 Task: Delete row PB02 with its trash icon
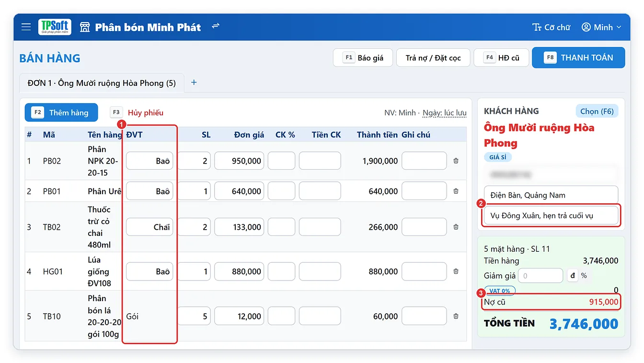click(456, 161)
